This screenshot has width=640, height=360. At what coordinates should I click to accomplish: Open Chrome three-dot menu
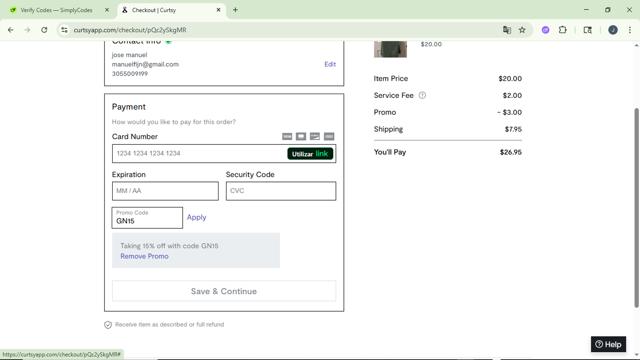coord(630,30)
